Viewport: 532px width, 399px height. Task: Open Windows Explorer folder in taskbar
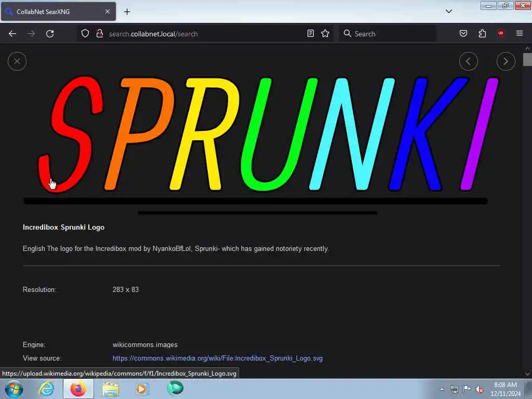[111, 389]
